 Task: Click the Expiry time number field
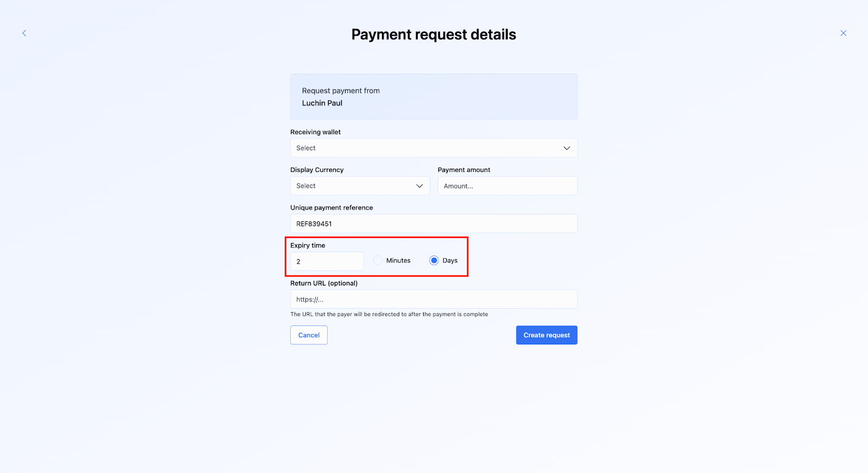click(x=327, y=261)
